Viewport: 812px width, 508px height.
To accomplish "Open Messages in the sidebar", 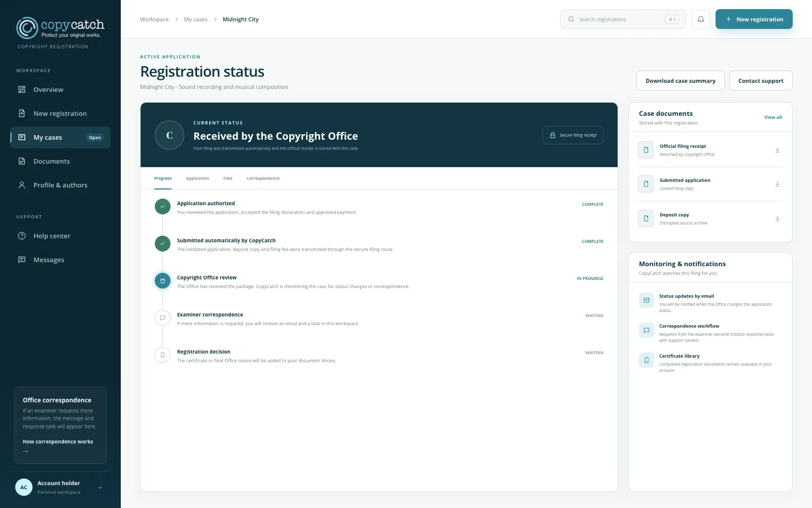I will [60, 260].
